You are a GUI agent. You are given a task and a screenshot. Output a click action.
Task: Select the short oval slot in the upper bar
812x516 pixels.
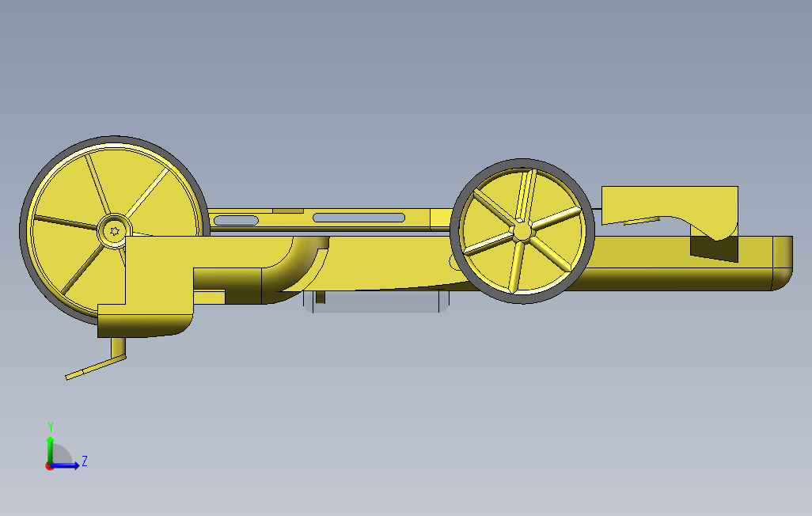(x=236, y=221)
